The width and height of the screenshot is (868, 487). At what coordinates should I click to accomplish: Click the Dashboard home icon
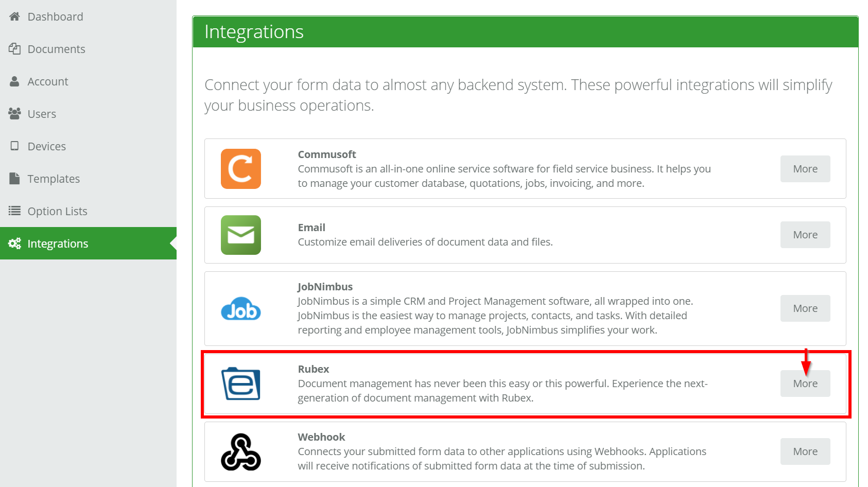[x=14, y=16]
